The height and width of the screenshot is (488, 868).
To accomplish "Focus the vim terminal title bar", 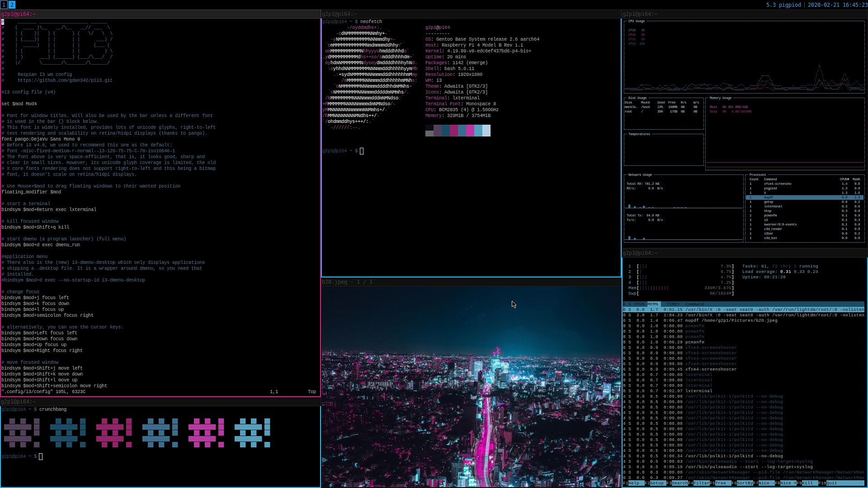I will (x=160, y=14).
